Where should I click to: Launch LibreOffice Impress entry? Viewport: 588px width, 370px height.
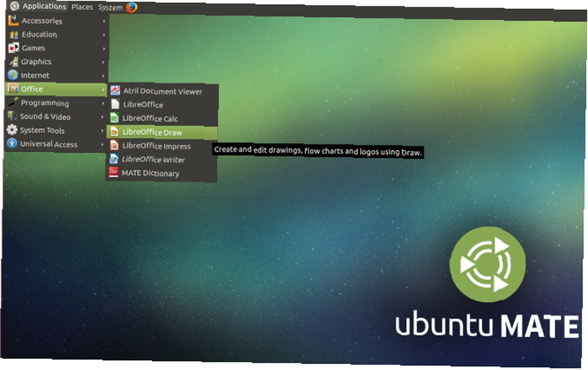coord(162,146)
